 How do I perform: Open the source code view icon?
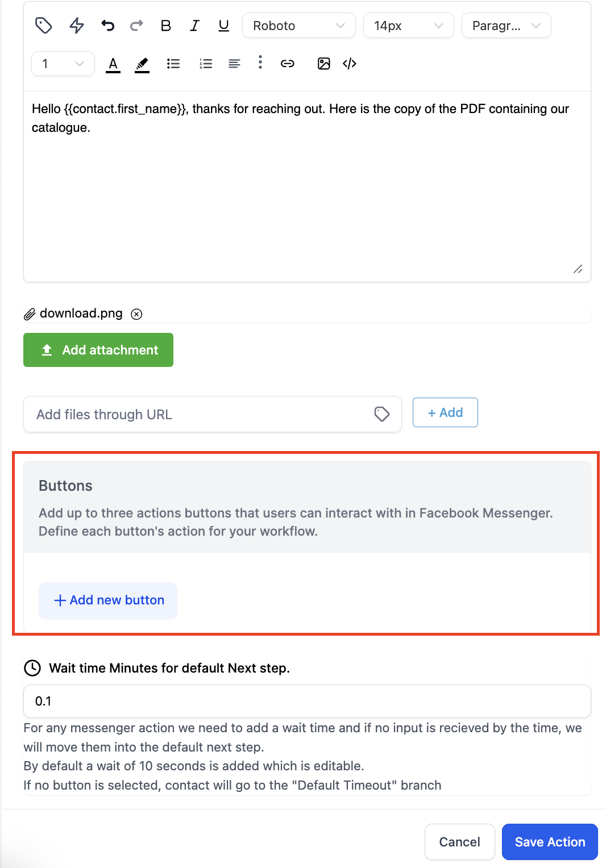click(x=350, y=64)
